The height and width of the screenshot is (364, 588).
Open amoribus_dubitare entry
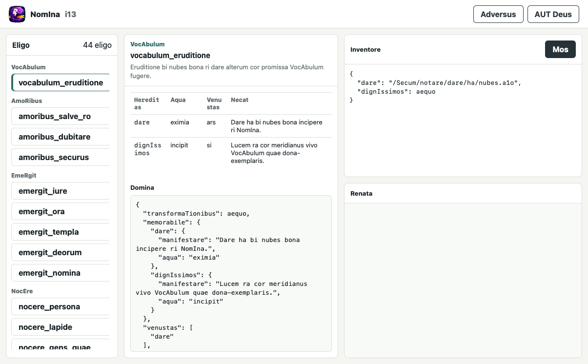(x=61, y=137)
